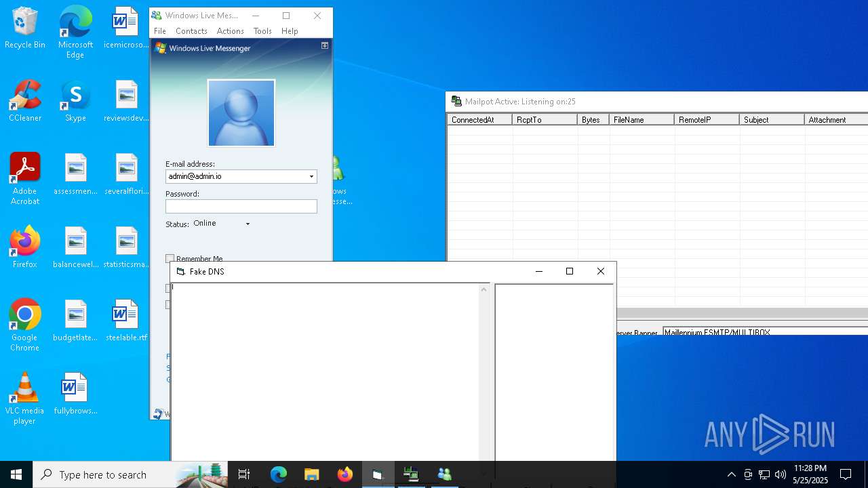Select the icemicroso Word document icon

[126, 28]
